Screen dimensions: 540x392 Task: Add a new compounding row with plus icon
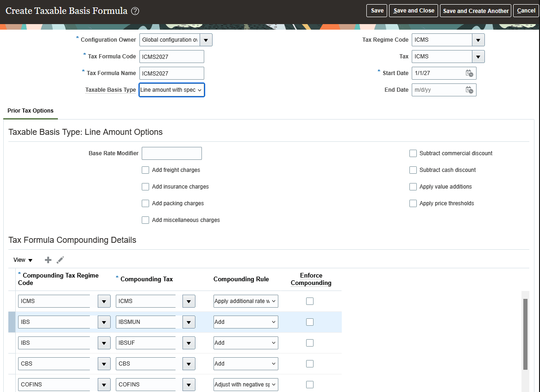tap(48, 259)
